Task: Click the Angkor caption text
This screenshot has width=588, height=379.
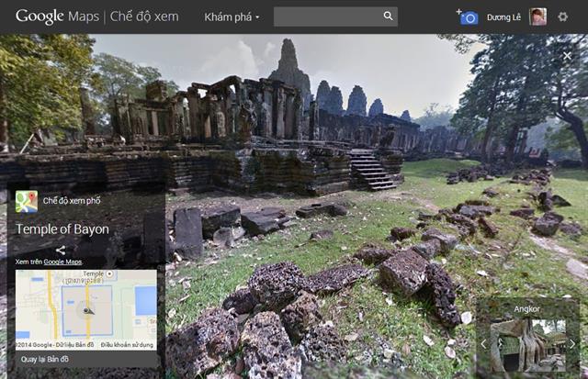Action: [x=526, y=309]
